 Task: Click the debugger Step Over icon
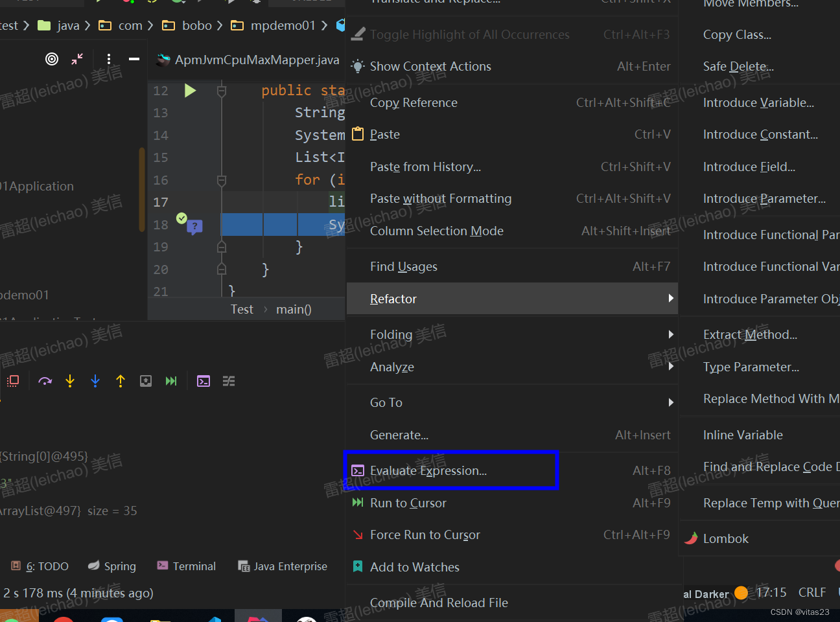pyautogui.click(x=45, y=381)
